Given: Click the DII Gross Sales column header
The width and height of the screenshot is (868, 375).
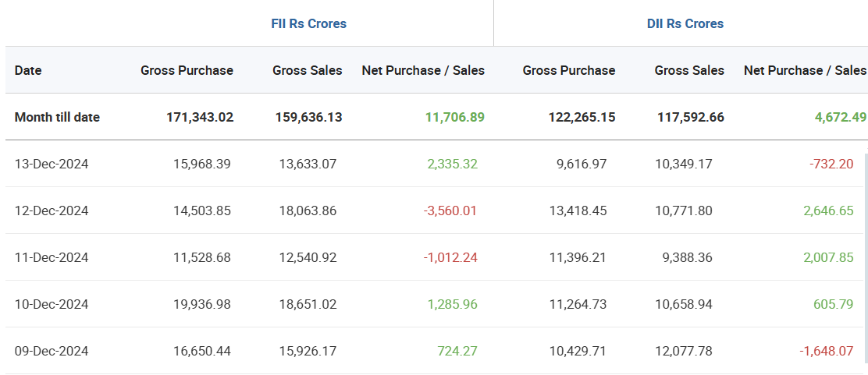Looking at the screenshot, I should (689, 70).
